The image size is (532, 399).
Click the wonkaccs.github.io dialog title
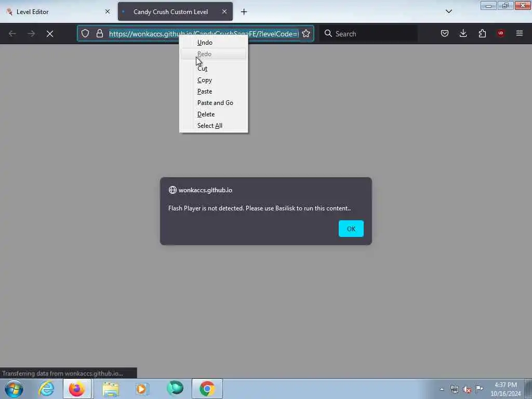pos(205,190)
